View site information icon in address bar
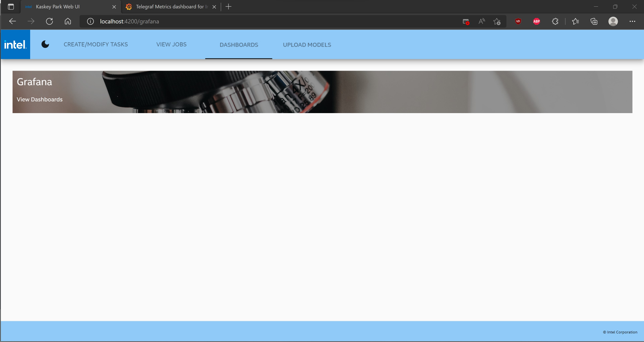The width and height of the screenshot is (644, 342). pyautogui.click(x=90, y=21)
